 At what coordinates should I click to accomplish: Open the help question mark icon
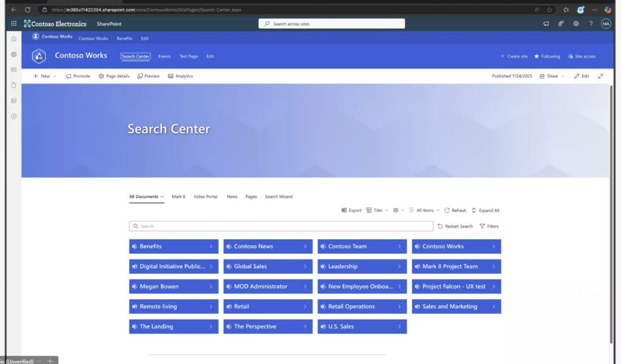click(591, 24)
